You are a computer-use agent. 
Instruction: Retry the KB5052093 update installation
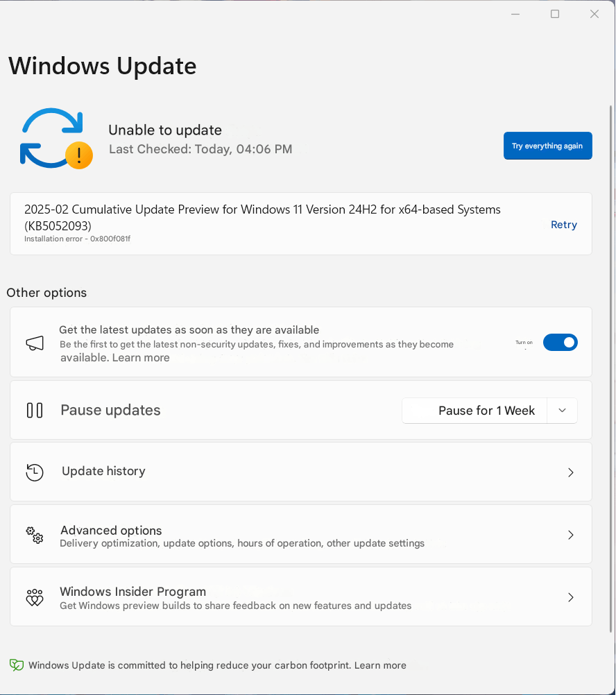click(564, 225)
